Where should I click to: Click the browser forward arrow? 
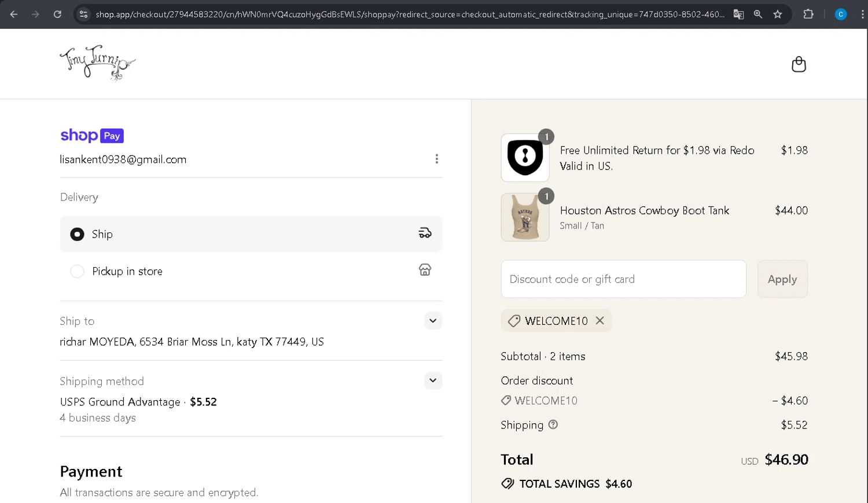click(35, 14)
